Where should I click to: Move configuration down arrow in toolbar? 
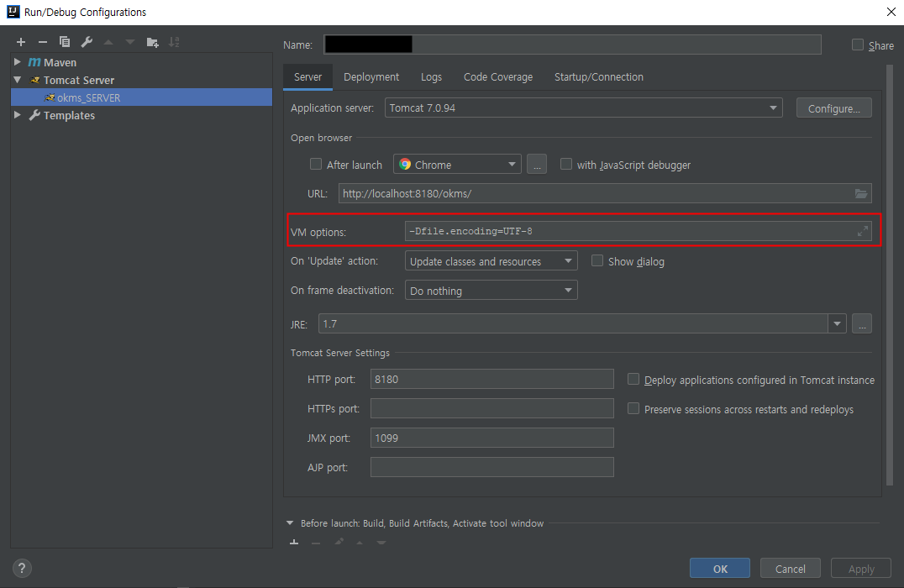click(130, 42)
